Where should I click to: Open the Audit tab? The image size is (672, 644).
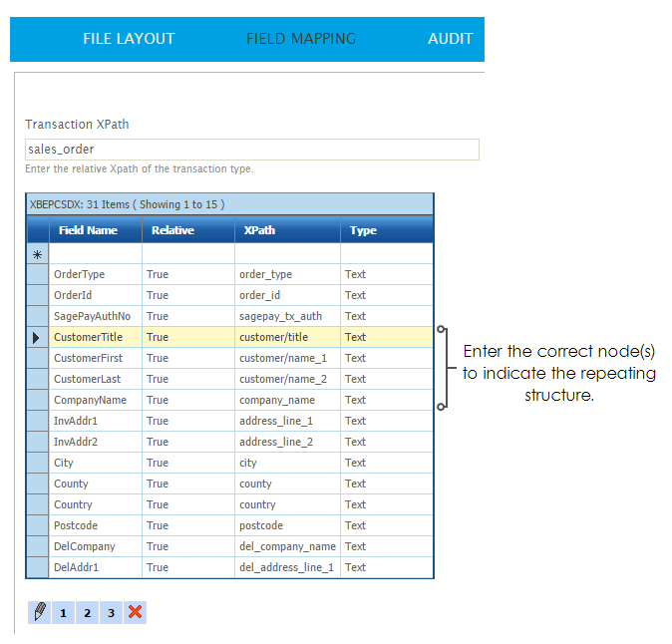point(450,39)
